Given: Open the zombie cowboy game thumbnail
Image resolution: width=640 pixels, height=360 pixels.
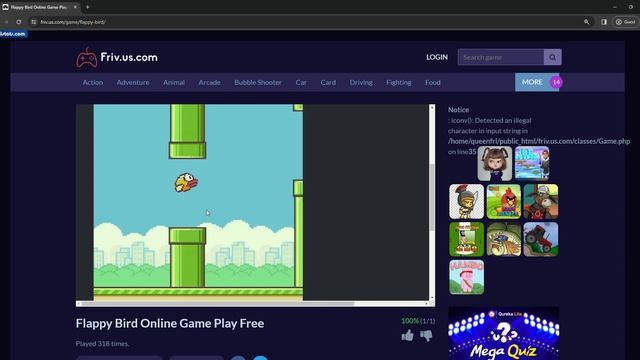Looking at the screenshot, I should coord(541,201).
